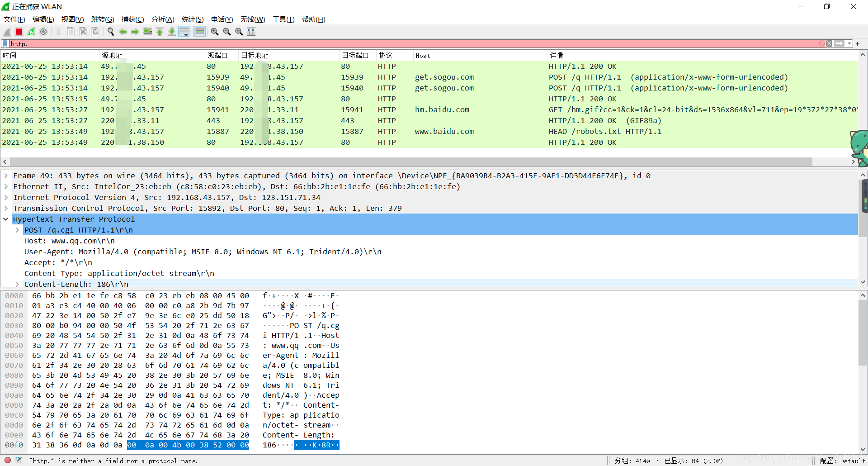Open the 跳转(G) menu
868x466 pixels.
103,19
